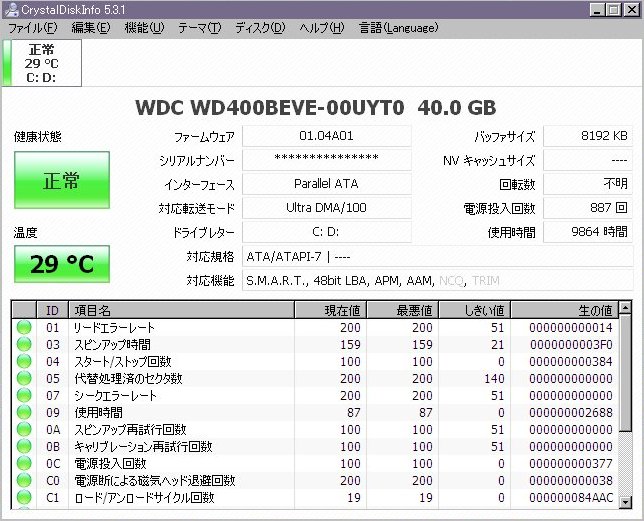This screenshot has height=521, width=644.
Task: Click status circle for ID 07 シークエラーレート
Action: [x=24, y=395]
